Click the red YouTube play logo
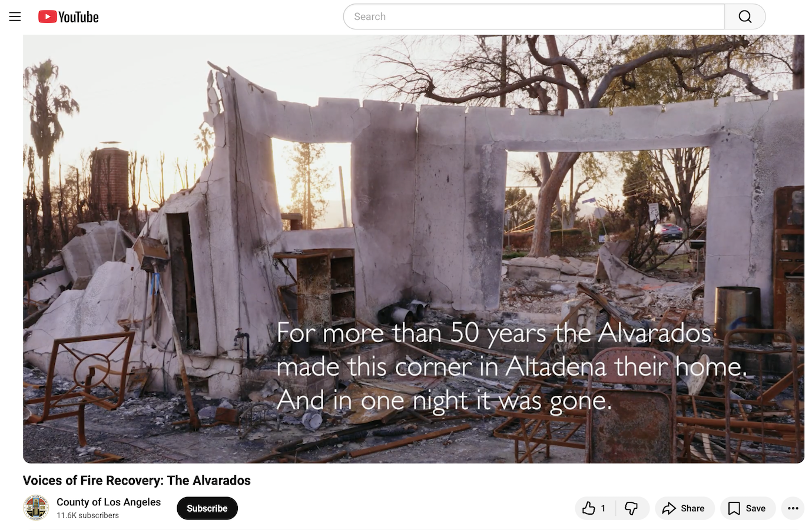Image resolution: width=812 pixels, height=530 pixels. pyautogui.click(x=47, y=16)
